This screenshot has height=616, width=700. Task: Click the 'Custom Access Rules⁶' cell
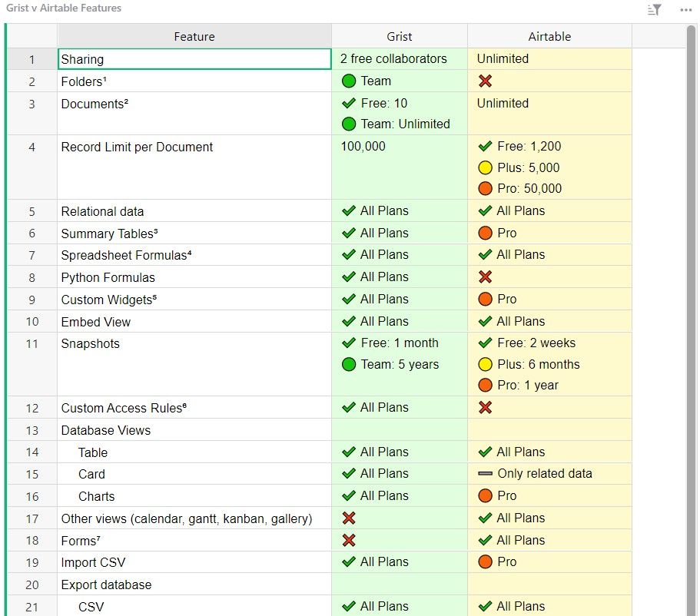[194, 408]
